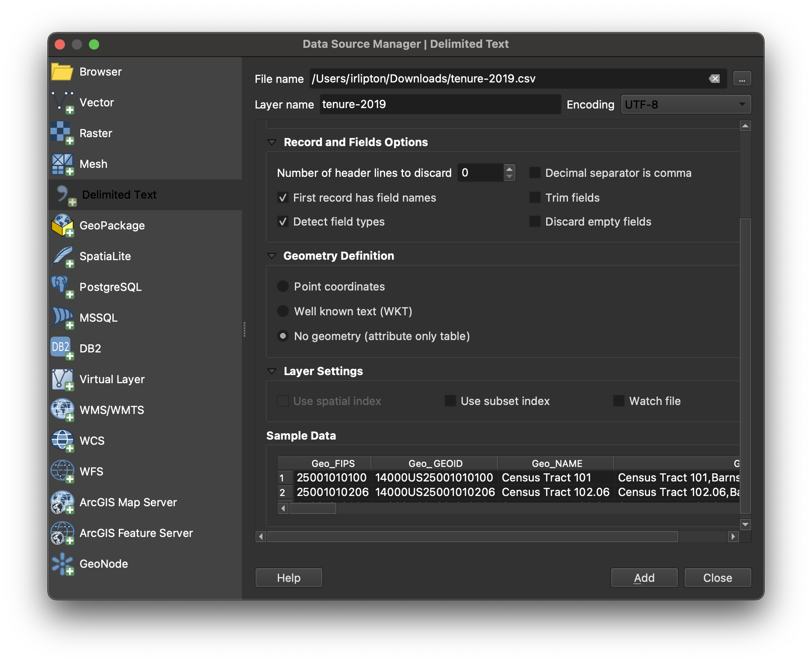Viewport: 812px width, 663px height.
Task: Choose the DB2 database icon
Action: point(62,349)
